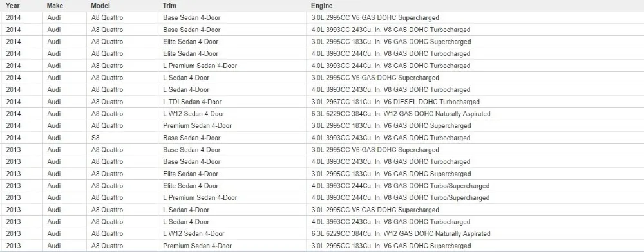Click the 2013 Premium Sedan 4-Door trim cell
The width and height of the screenshot is (644, 252).
197,246
